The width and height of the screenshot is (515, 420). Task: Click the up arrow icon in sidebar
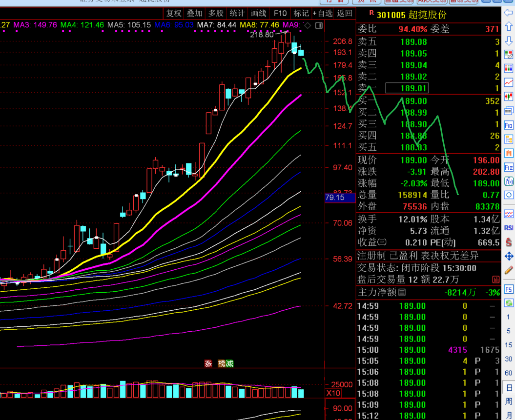coord(509,26)
